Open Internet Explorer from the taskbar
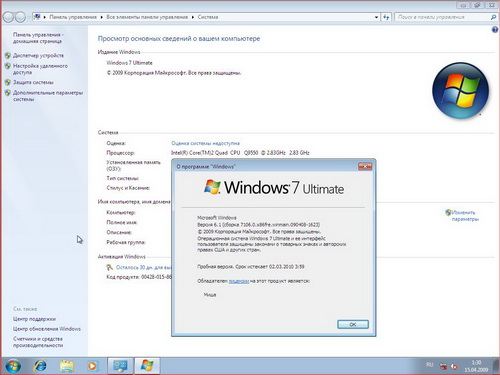This screenshot has width=500, height=375. [x=40, y=366]
